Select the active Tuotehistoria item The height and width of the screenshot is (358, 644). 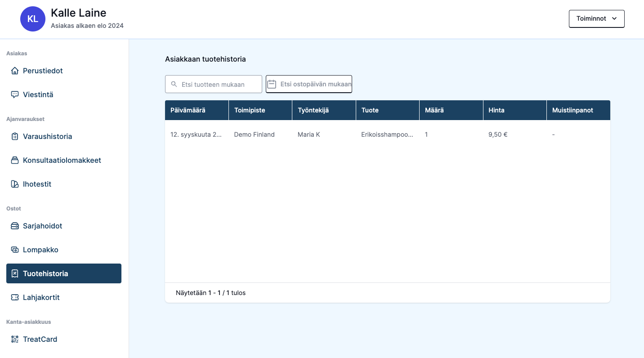tap(64, 273)
